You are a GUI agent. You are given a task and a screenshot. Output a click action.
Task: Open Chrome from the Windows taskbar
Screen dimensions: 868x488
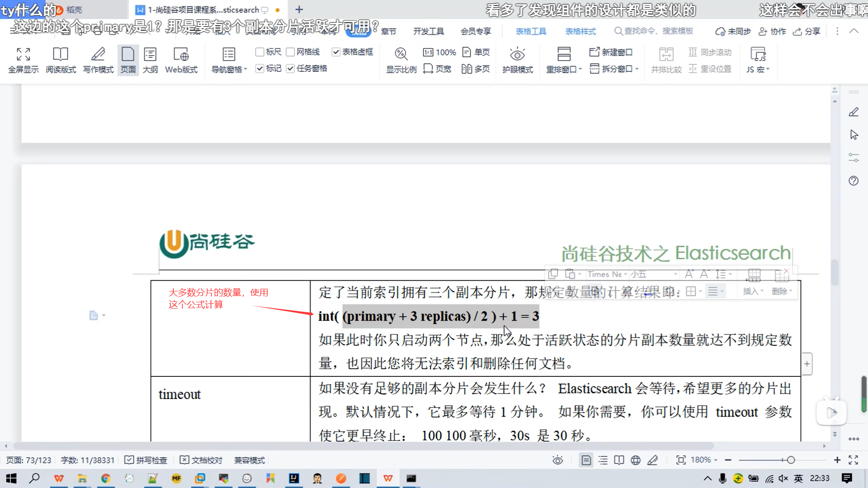pos(105,478)
